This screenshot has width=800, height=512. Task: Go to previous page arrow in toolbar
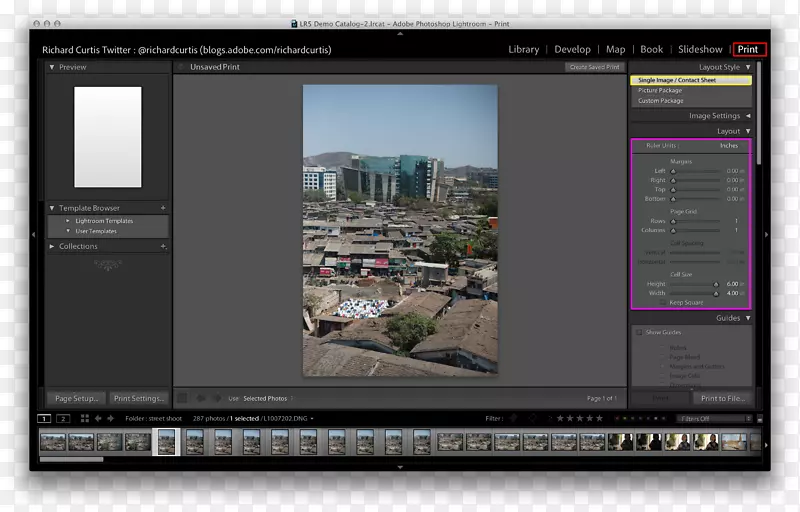tap(201, 398)
